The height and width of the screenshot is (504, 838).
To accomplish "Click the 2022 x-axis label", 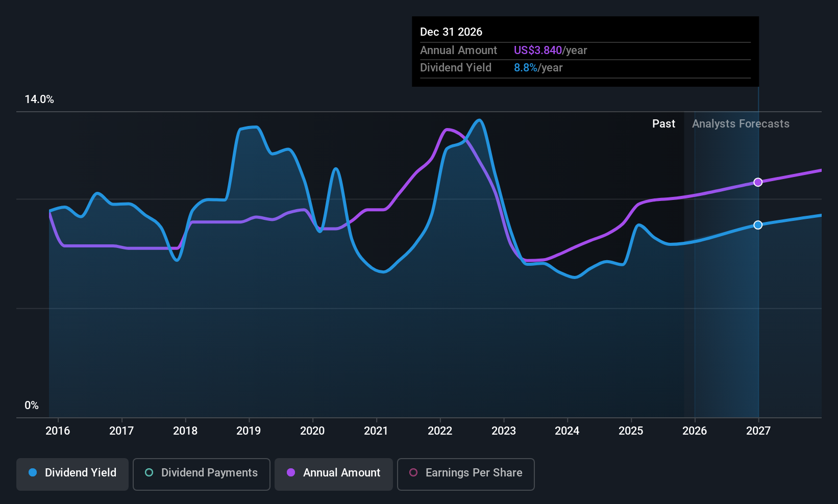I will point(440,431).
